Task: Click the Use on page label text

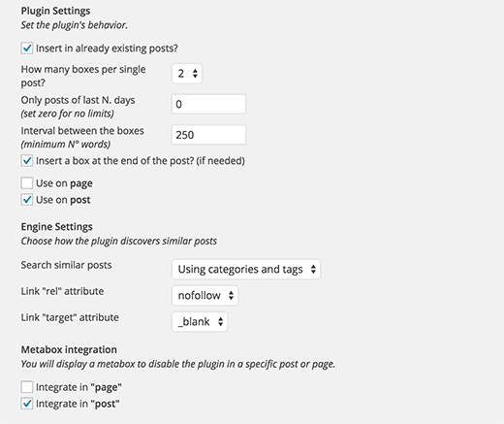Action: (64, 183)
